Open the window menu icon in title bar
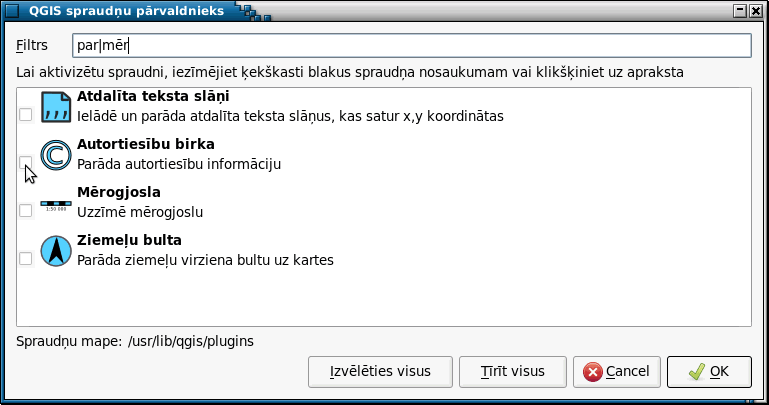 [12, 10]
